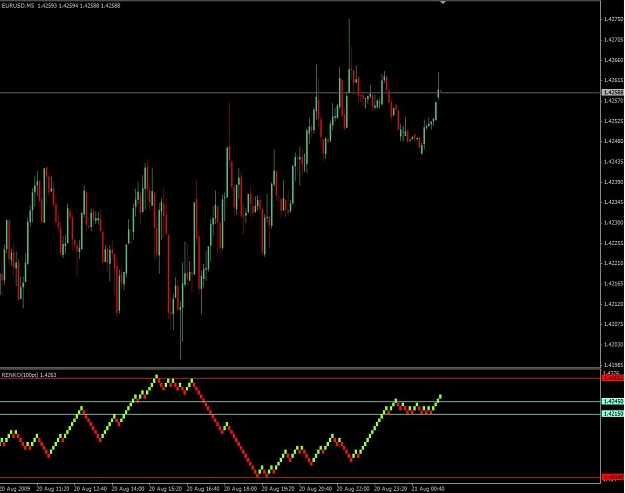Click the 1.42345 price scale label
Viewport: 625px width, 493px height.
tap(613, 202)
